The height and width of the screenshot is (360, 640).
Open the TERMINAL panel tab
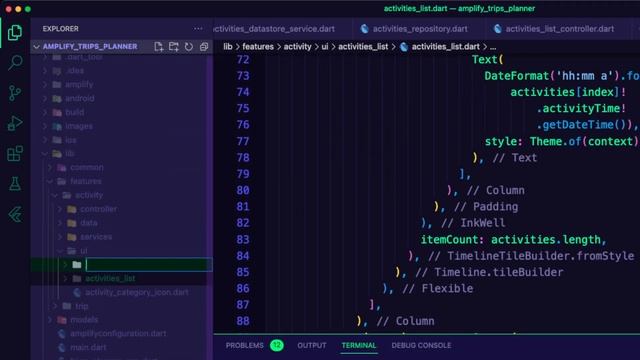359,345
